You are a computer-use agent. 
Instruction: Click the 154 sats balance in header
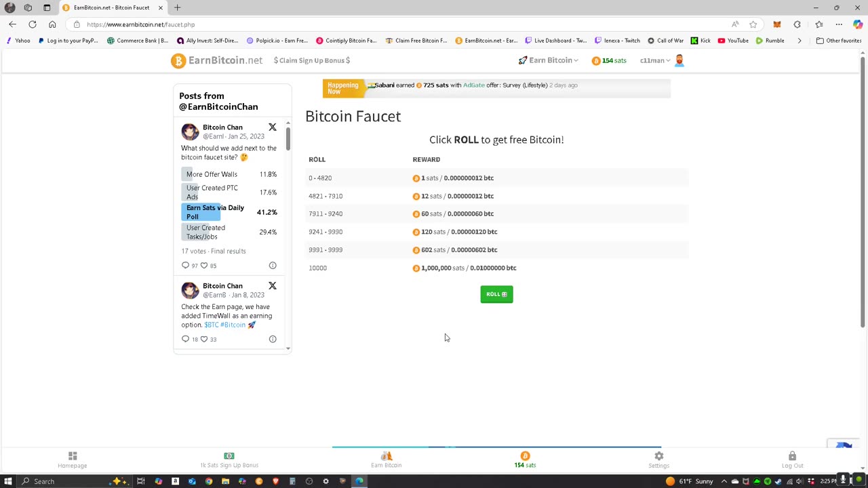tap(609, 60)
